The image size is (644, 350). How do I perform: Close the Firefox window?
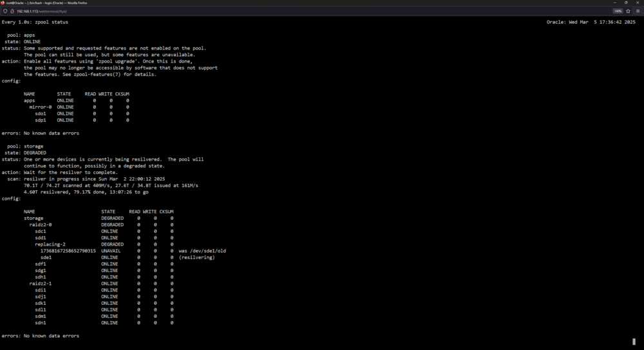(x=638, y=3)
